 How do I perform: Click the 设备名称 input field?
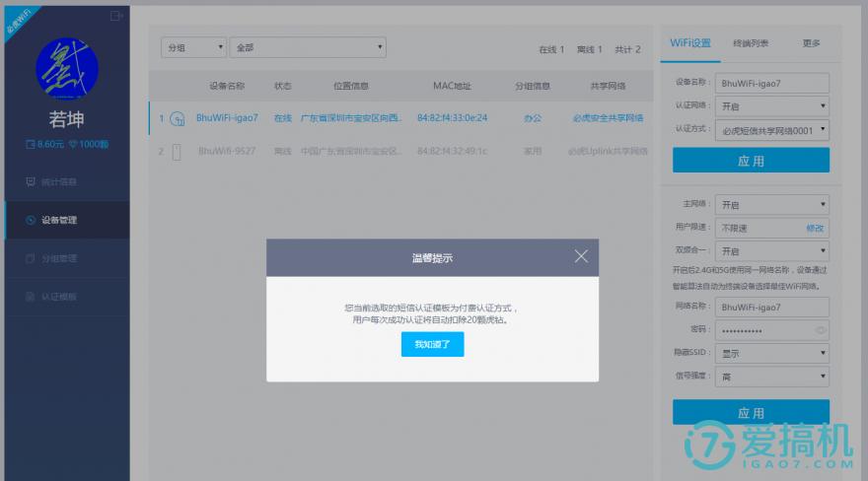pos(771,84)
